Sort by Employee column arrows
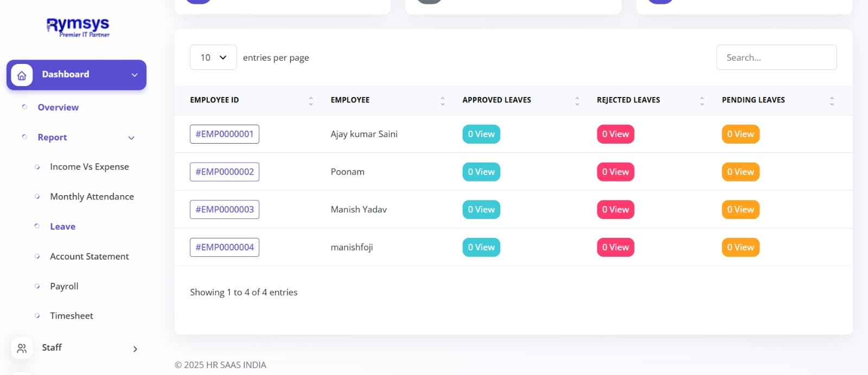 [x=443, y=100]
